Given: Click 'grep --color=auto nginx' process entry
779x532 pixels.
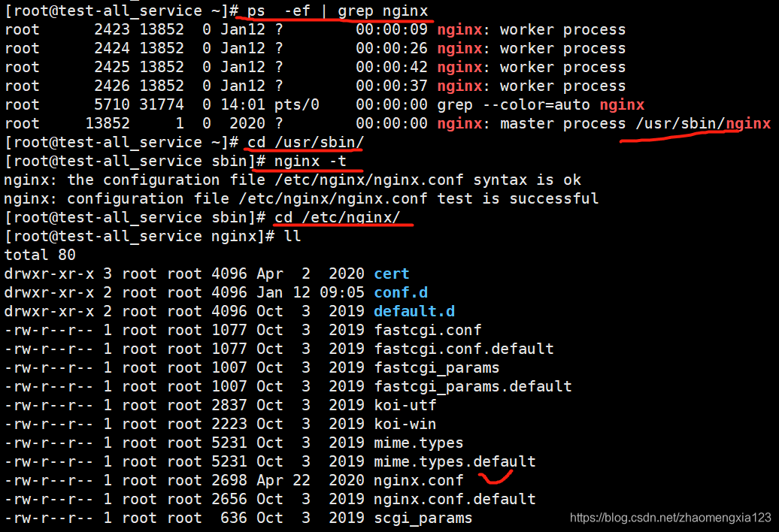Looking at the screenshot, I should point(541,105).
